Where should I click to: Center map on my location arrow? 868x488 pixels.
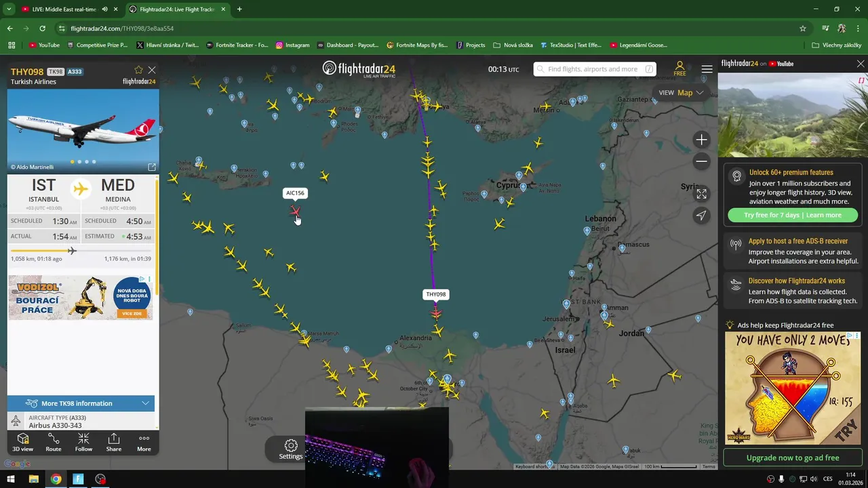(701, 216)
